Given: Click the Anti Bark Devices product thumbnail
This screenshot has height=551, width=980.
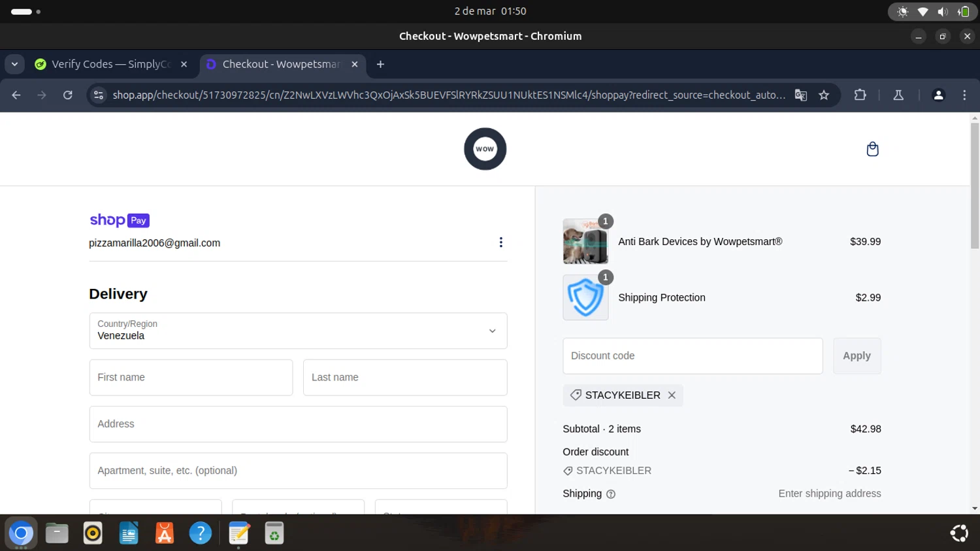Looking at the screenshot, I should coord(585,241).
